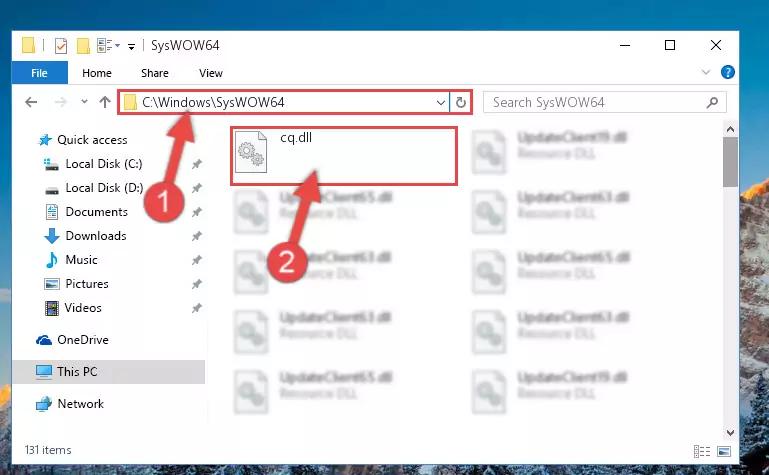The image size is (769, 475).
Task: Select the cq.dll file icon
Action: [251, 152]
